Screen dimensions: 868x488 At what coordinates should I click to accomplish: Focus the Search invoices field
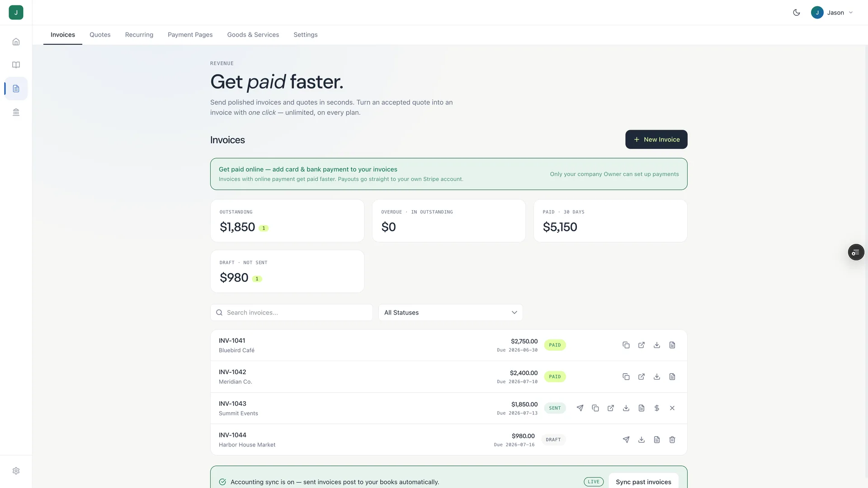(292, 313)
